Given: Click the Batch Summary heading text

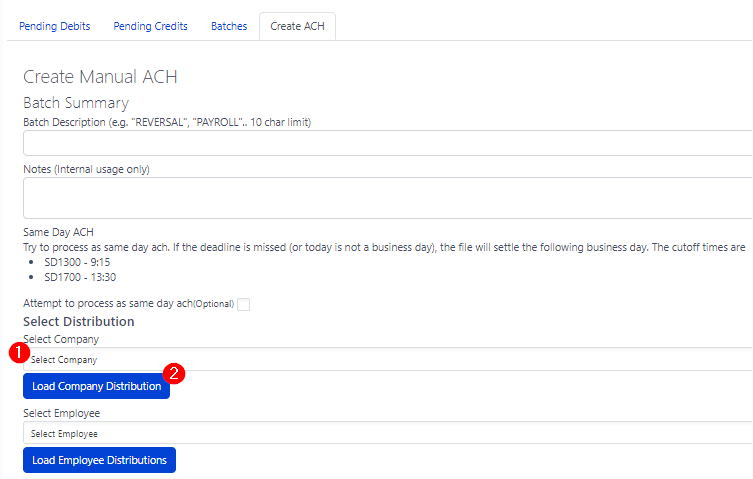Looking at the screenshot, I should pos(76,103).
